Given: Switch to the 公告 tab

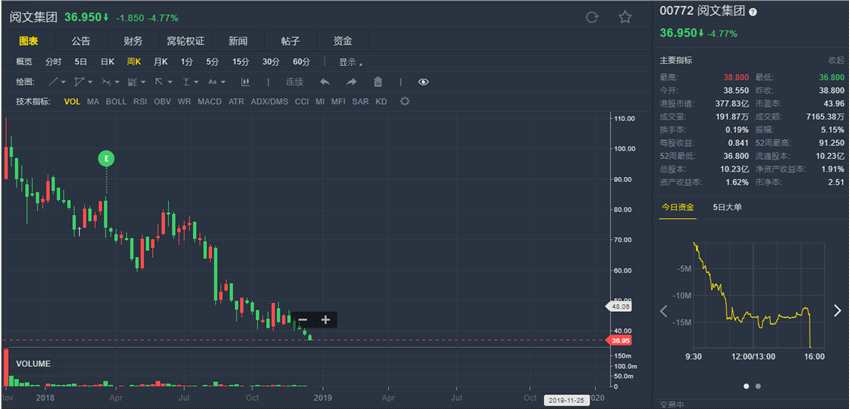Looking at the screenshot, I should (x=81, y=41).
